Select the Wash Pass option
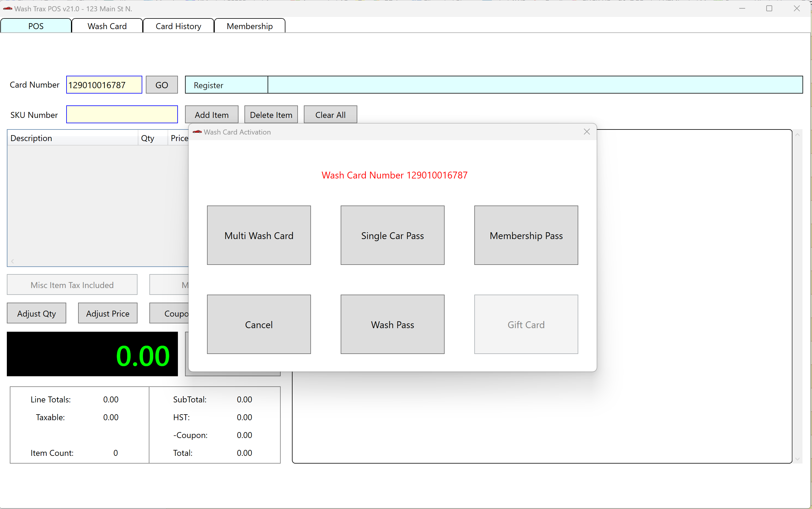The width and height of the screenshot is (812, 509). [x=392, y=324]
